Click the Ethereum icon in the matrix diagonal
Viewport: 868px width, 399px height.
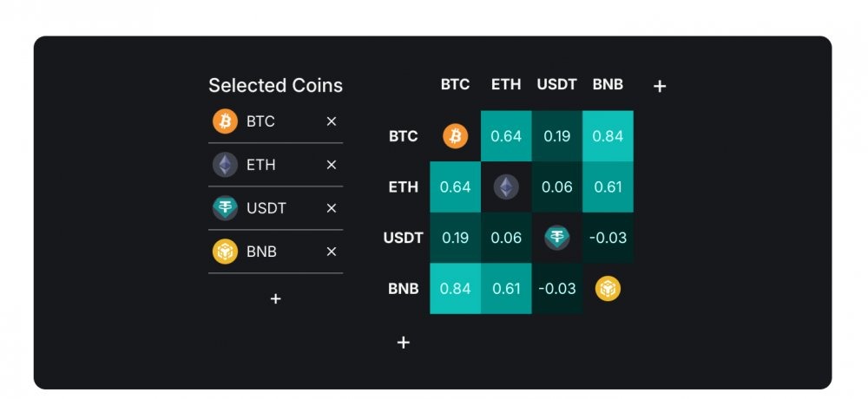pos(506,187)
